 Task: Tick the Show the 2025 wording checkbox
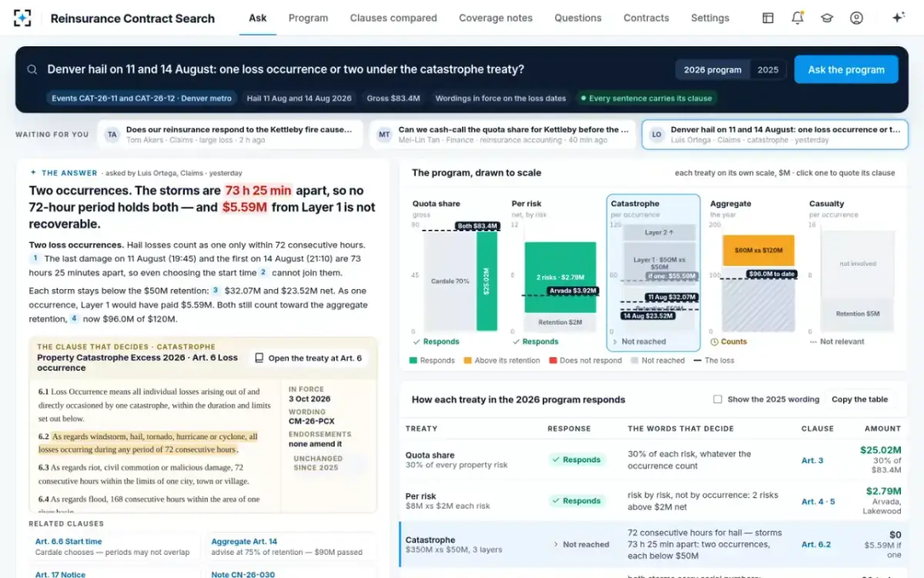718,399
